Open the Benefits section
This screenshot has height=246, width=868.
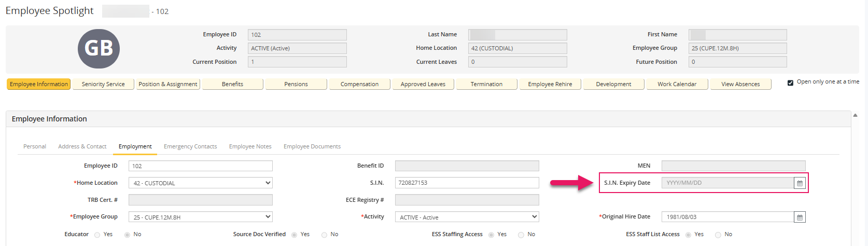[x=232, y=84]
